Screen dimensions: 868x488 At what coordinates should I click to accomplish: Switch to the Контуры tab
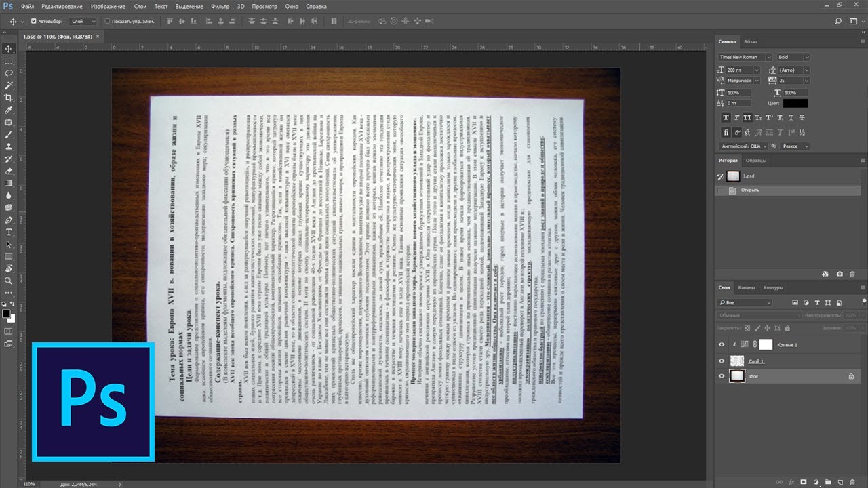[x=773, y=287]
